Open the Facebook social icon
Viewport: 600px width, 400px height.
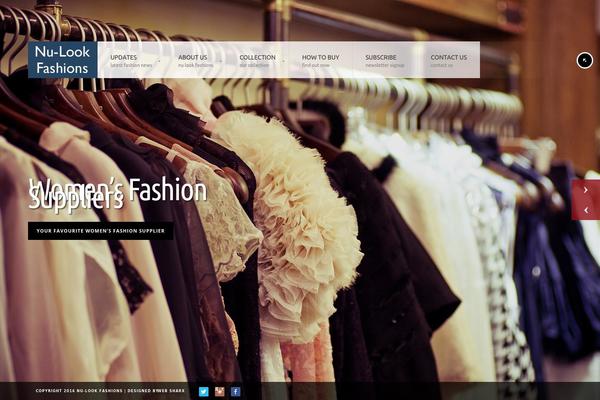[x=236, y=391]
